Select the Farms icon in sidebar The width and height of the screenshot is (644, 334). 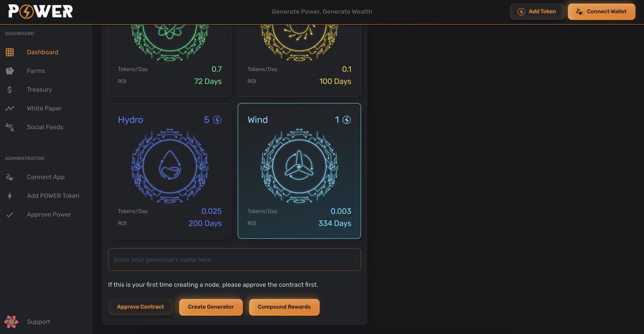click(x=10, y=70)
